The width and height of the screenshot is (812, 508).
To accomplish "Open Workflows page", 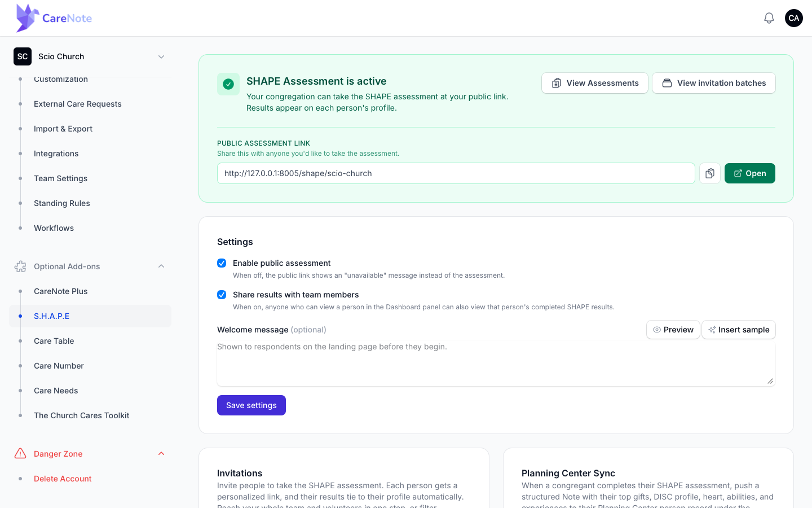I will (54, 228).
